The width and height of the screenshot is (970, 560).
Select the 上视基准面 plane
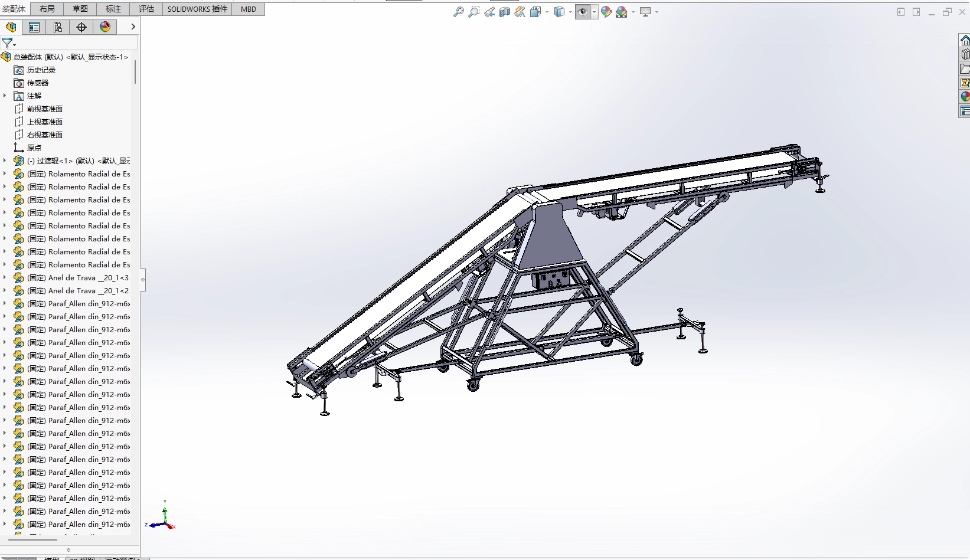(38, 122)
